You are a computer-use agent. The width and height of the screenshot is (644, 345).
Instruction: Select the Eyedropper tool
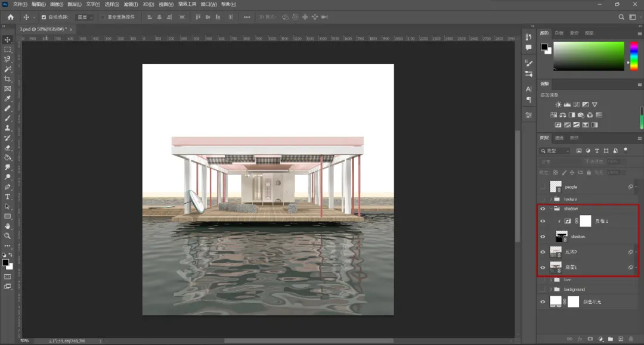tap(7, 99)
